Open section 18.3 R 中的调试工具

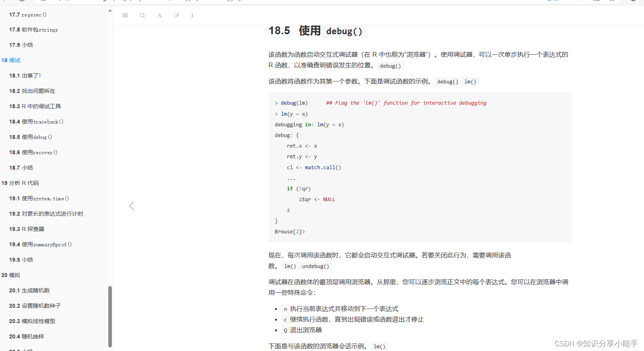click(35, 106)
